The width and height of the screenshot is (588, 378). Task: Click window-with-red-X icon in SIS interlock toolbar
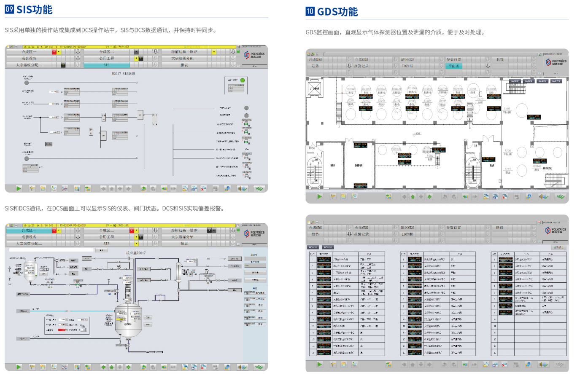pyautogui.click(x=203, y=188)
